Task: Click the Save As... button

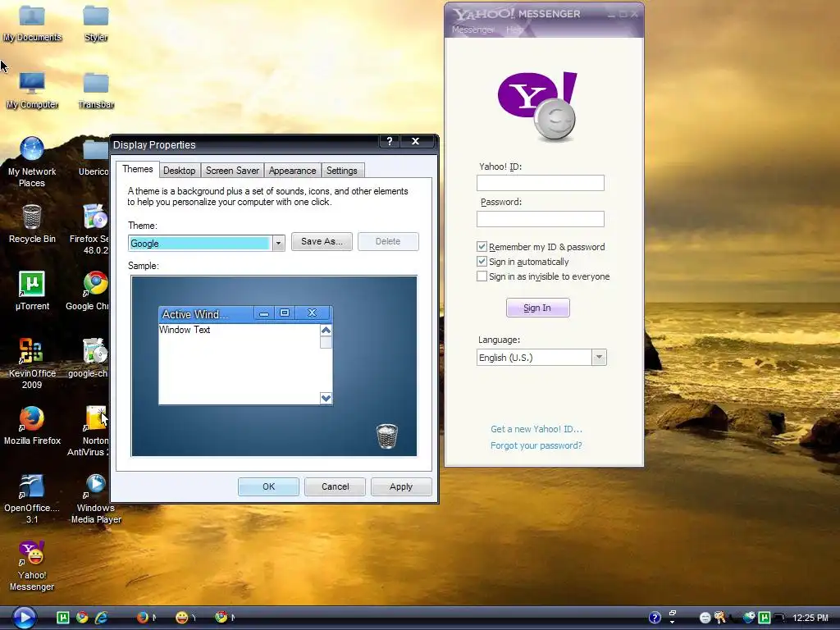Action: pyautogui.click(x=322, y=242)
